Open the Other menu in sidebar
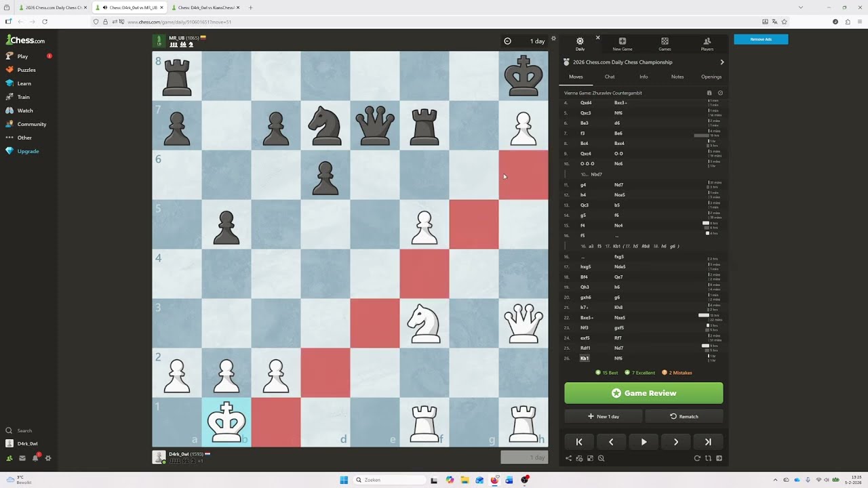This screenshot has width=868, height=488. [27, 138]
